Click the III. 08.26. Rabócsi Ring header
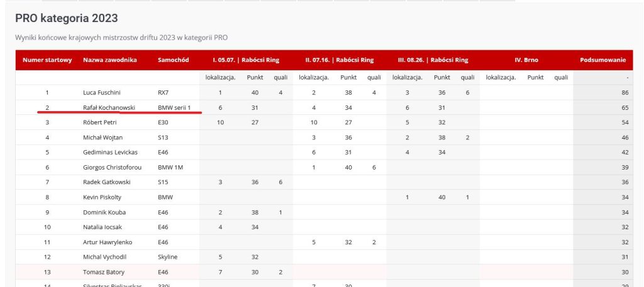Image resolution: width=644 pixels, height=287 pixels. click(433, 60)
